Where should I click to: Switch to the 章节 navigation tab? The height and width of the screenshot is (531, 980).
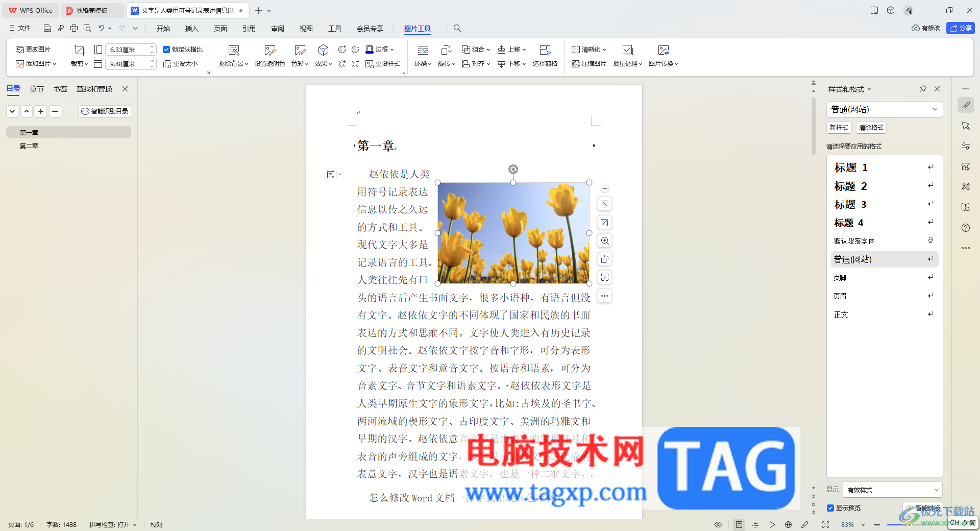point(37,89)
